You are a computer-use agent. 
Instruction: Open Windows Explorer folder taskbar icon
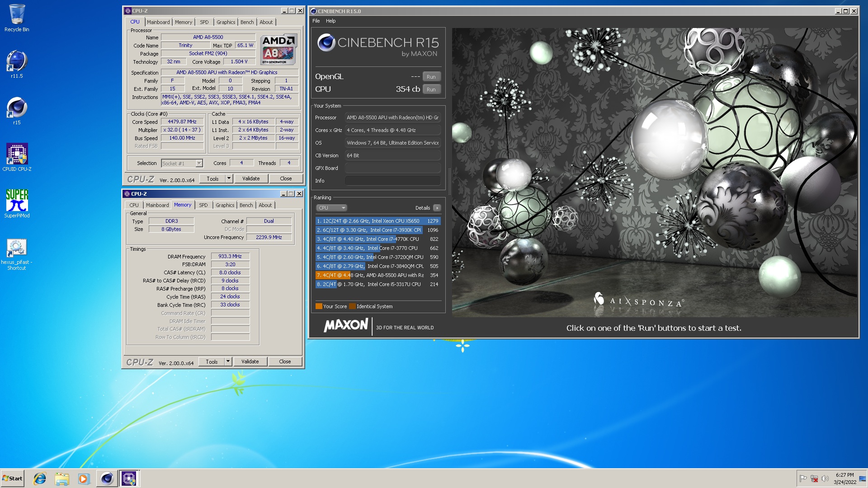point(62,479)
